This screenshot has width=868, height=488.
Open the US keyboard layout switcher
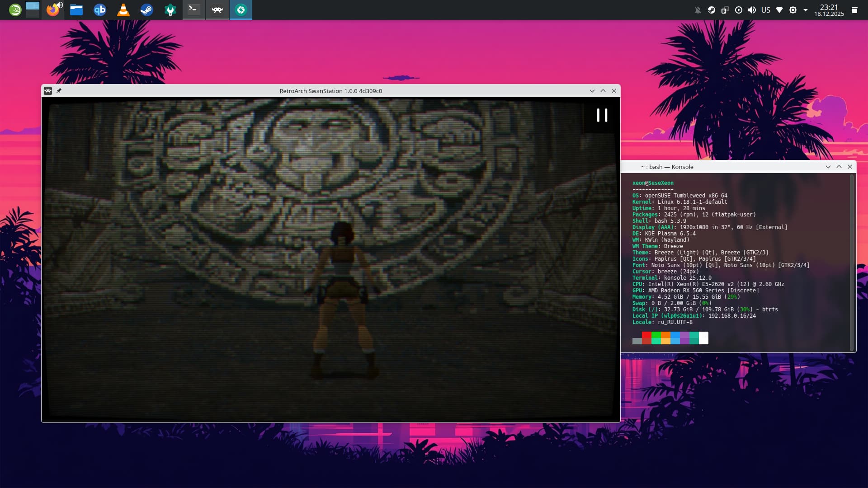click(x=766, y=10)
